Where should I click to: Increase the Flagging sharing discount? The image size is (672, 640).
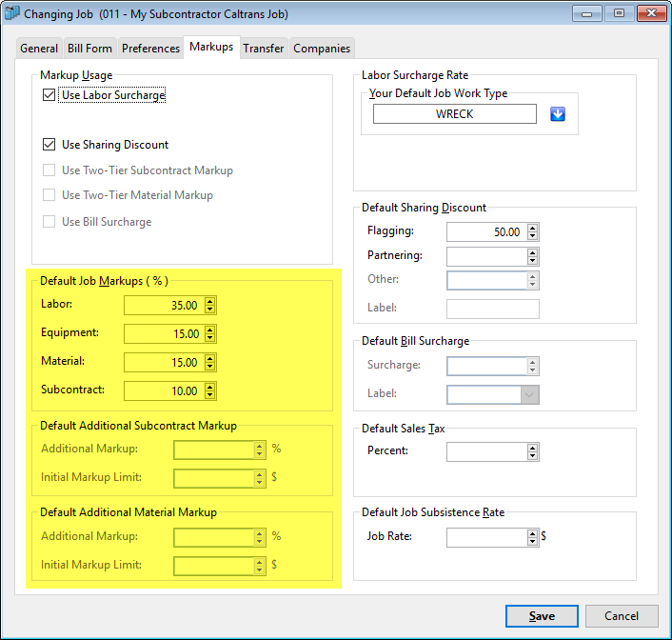tap(532, 229)
